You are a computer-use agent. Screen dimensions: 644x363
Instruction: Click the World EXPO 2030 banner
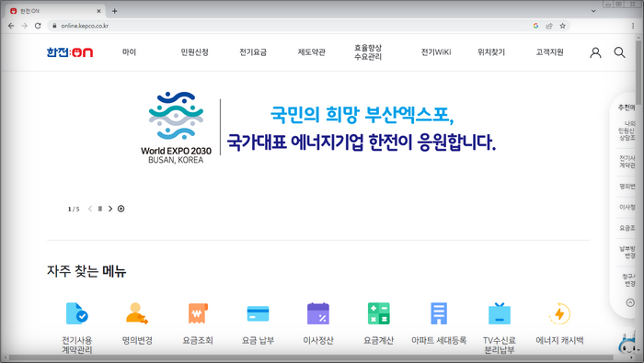point(318,128)
